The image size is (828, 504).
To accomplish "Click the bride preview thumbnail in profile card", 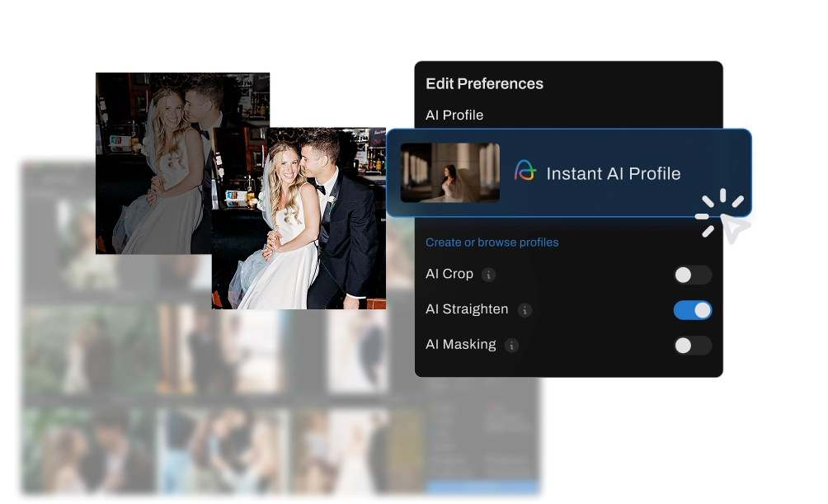I will point(449,172).
